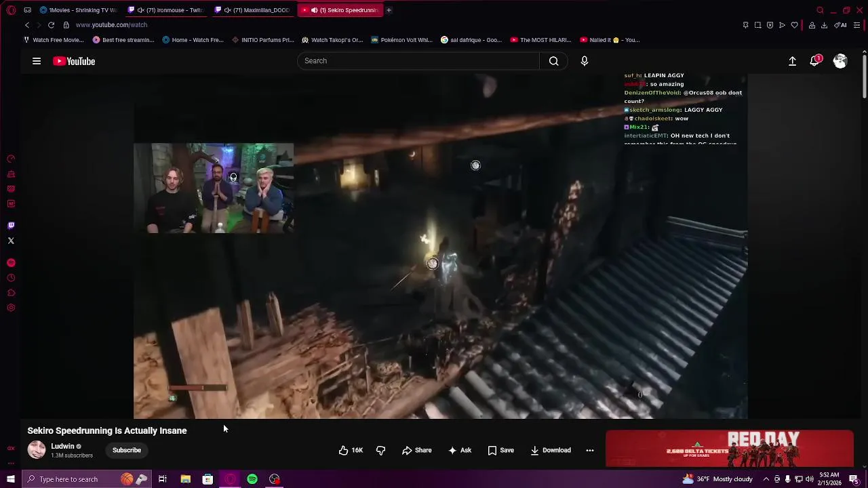Open X Twitter in the sidebar
868x488 pixels.
[11, 241]
